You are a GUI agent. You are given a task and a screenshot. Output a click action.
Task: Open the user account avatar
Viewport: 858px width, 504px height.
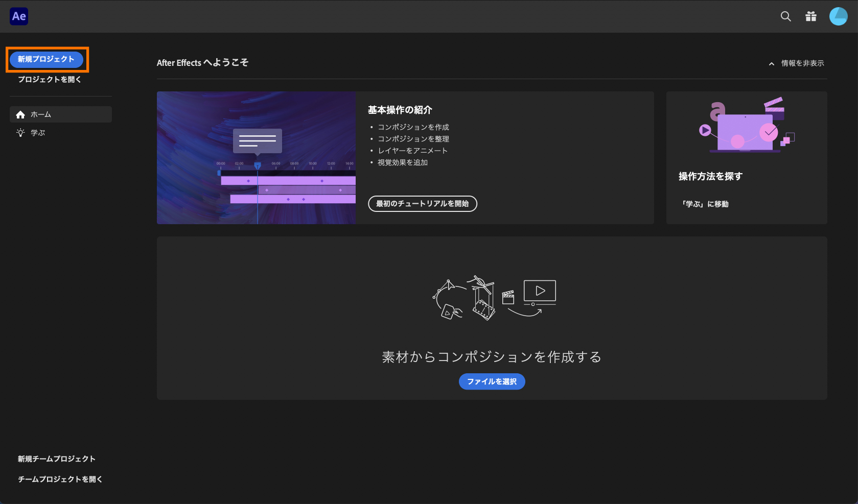click(x=838, y=16)
